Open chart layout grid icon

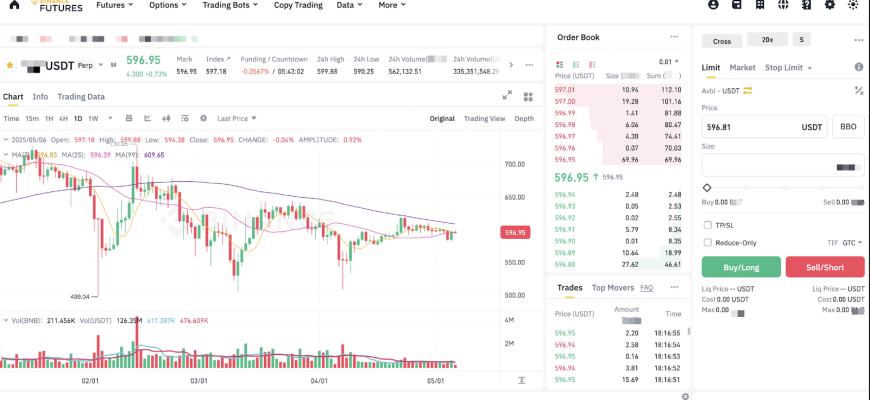tap(526, 96)
